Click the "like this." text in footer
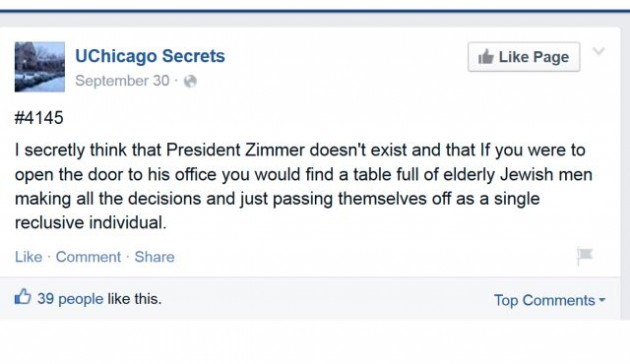Viewport: 630px width, 364px height. (x=135, y=299)
